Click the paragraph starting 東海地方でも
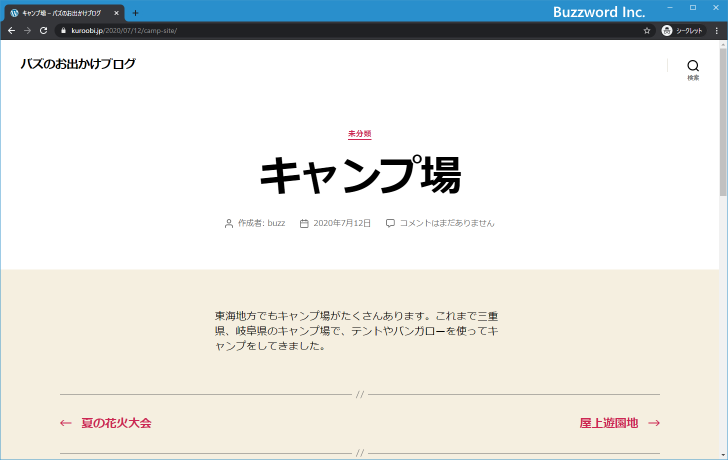 click(356, 331)
